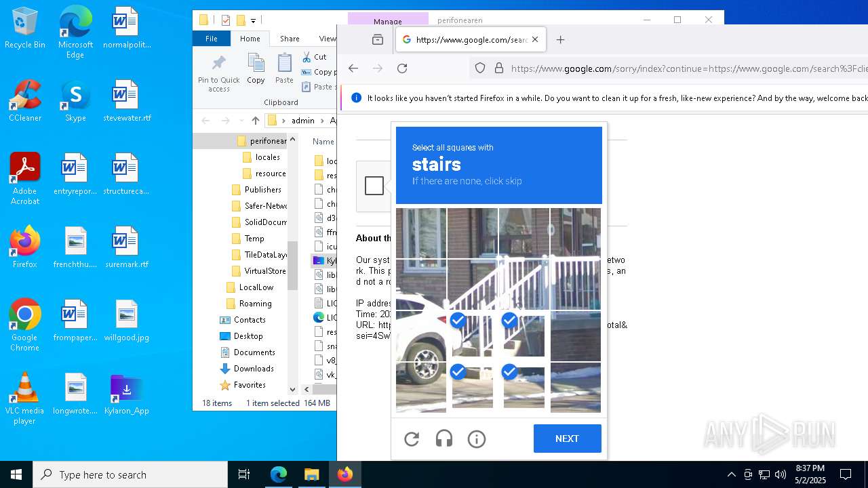Viewport: 868px width, 488px height.
Task: Open CCleaner desktop icon
Action: click(x=25, y=102)
